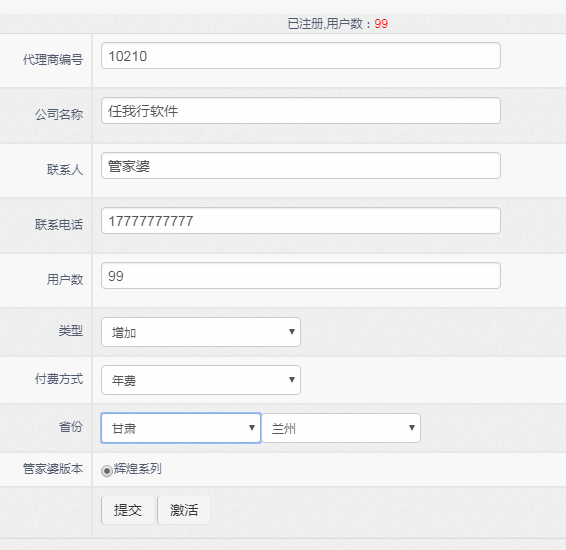Click the arrow on the 兰州 select
Viewport: 566px width, 550px height.
(x=412, y=428)
